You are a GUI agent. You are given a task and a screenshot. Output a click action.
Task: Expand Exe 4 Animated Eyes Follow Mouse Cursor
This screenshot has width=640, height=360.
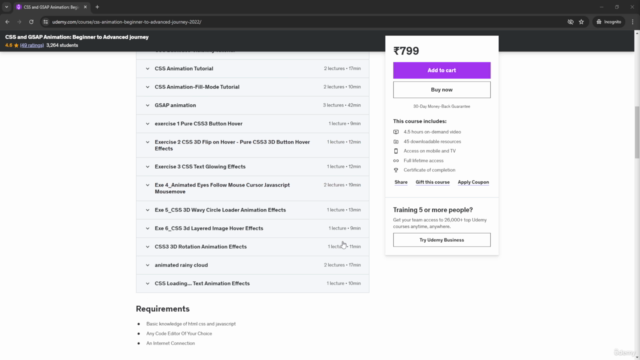pyautogui.click(x=253, y=188)
